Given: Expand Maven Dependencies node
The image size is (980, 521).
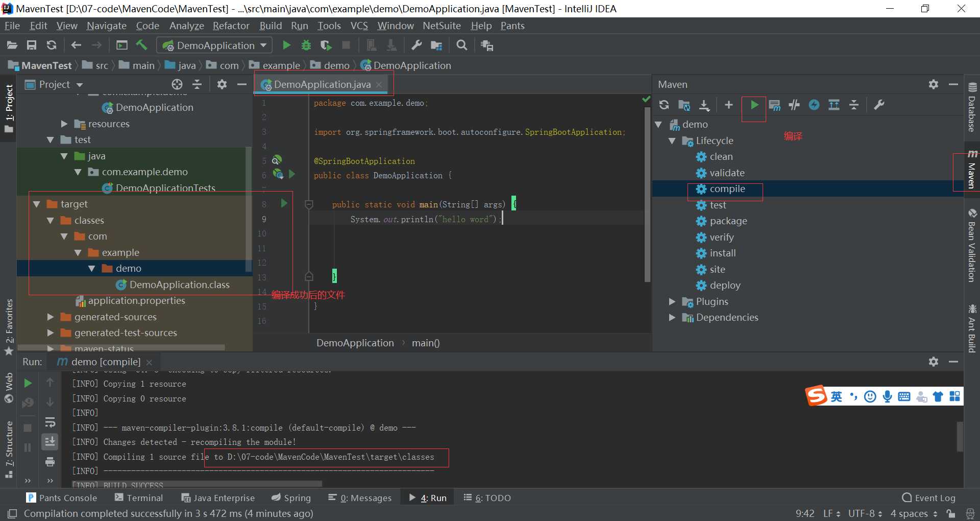Looking at the screenshot, I should tap(672, 318).
